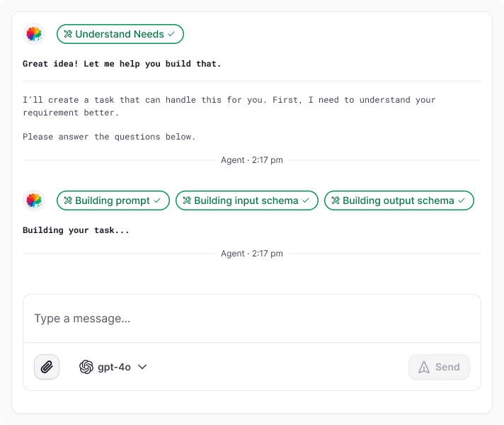Click the paperclip attachment button

[x=47, y=367]
